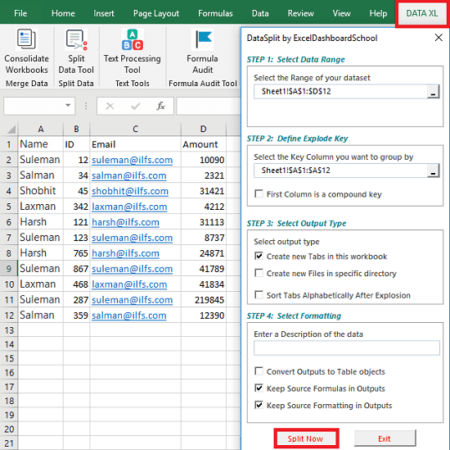Select ID cell 342
The width and height of the screenshot is (450, 450).
(x=77, y=207)
